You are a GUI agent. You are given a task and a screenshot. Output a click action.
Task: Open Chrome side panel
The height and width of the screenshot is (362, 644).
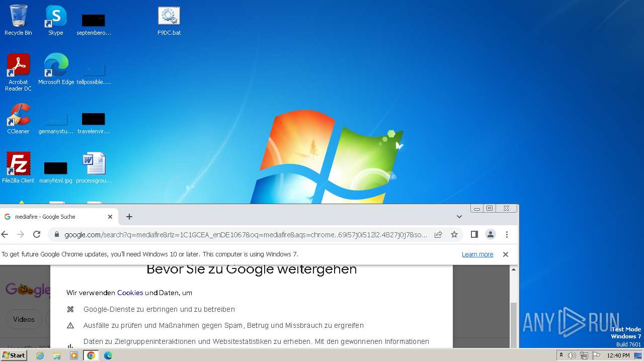(474, 234)
